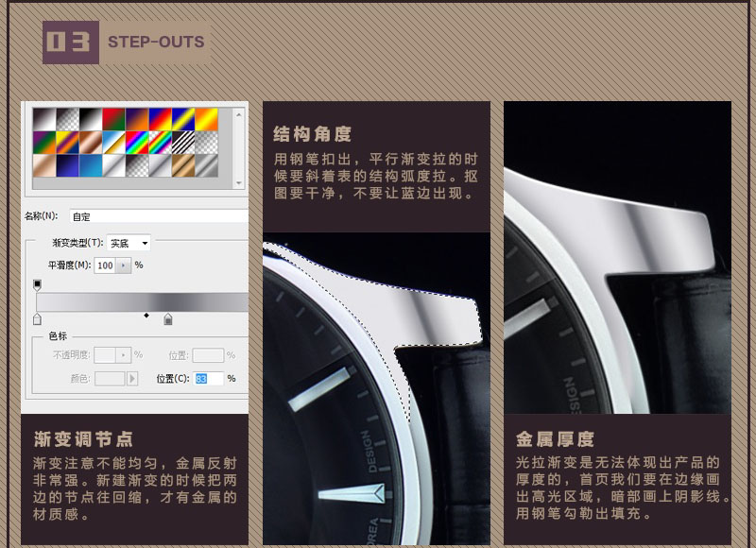This screenshot has width=756, height=548.
Task: Click the midpoint diamond below gradient bar
Action: 146,316
